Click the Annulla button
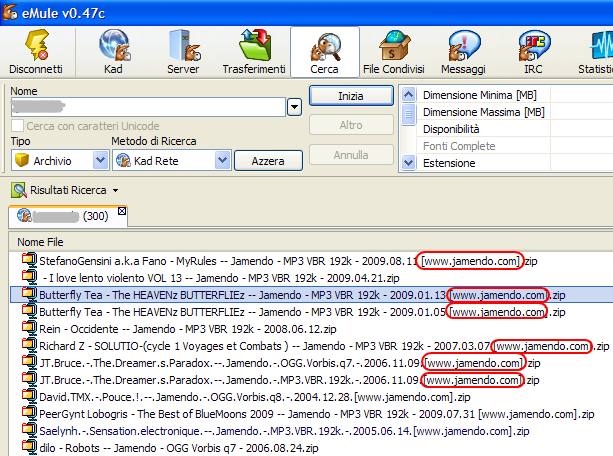The width and height of the screenshot is (613, 456). (351, 155)
